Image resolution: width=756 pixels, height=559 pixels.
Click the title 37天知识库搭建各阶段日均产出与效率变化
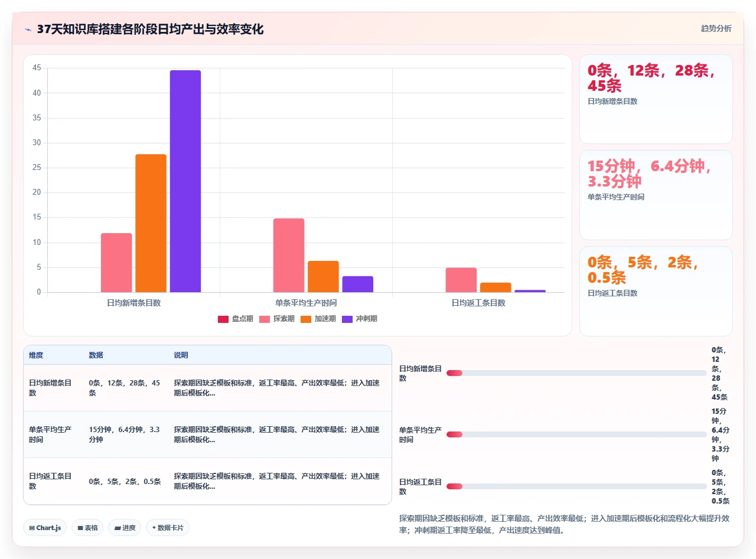click(x=150, y=29)
